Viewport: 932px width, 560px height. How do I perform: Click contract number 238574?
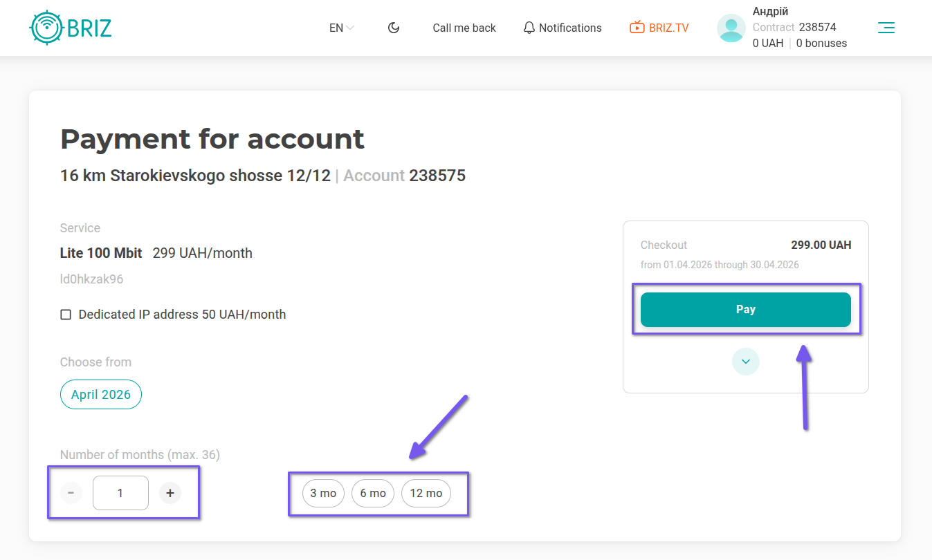817,28
